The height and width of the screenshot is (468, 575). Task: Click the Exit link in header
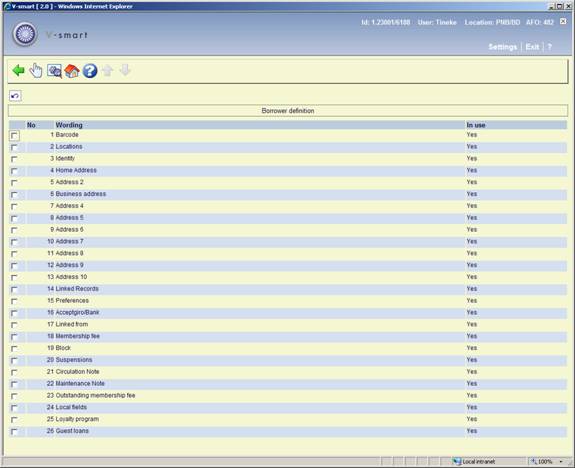click(532, 47)
